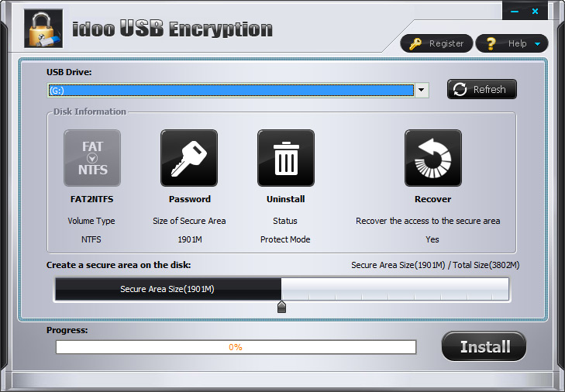Click the key icon beside Register

click(415, 44)
